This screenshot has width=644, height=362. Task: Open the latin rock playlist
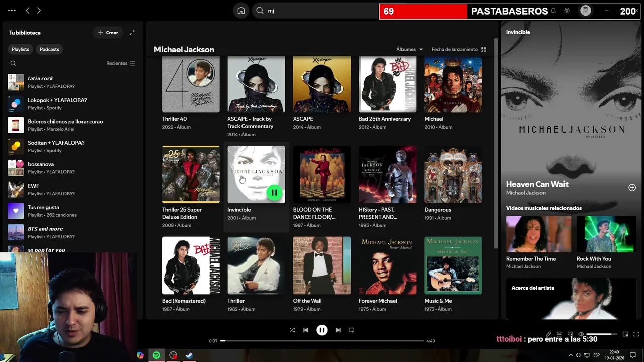click(x=71, y=82)
